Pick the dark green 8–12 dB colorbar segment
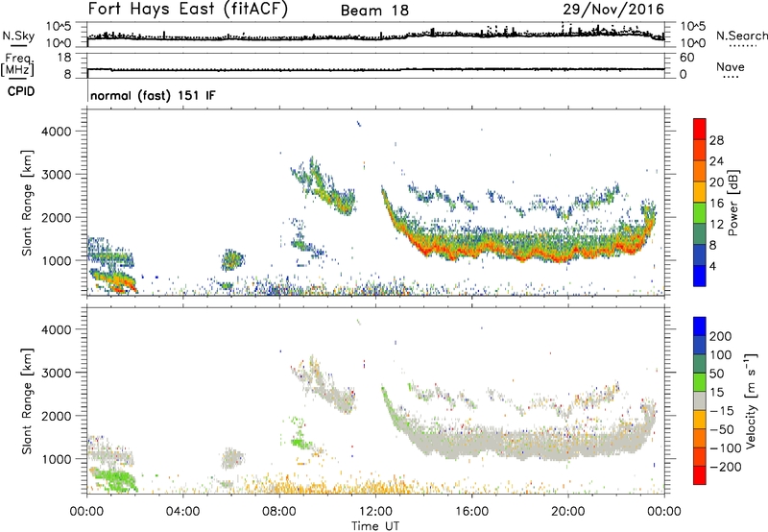The height and width of the screenshot is (532, 768). (700, 234)
